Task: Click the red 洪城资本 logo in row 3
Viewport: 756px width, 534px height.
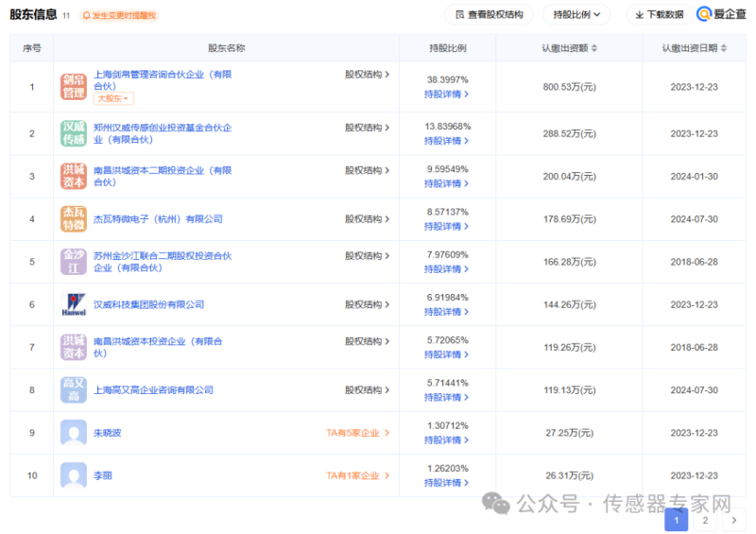Action: click(74, 176)
